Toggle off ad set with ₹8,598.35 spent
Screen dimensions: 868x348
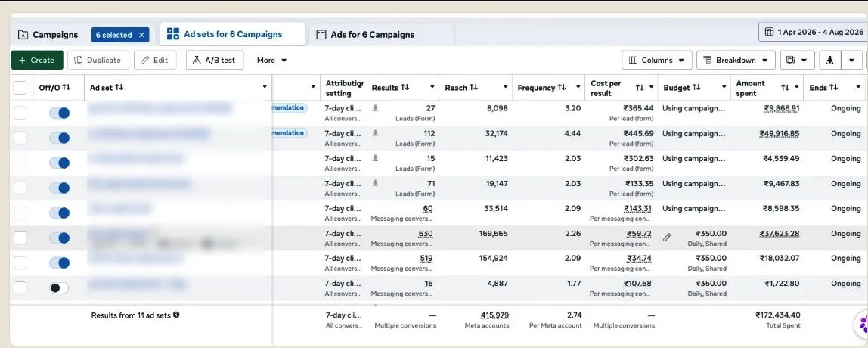[x=59, y=213]
